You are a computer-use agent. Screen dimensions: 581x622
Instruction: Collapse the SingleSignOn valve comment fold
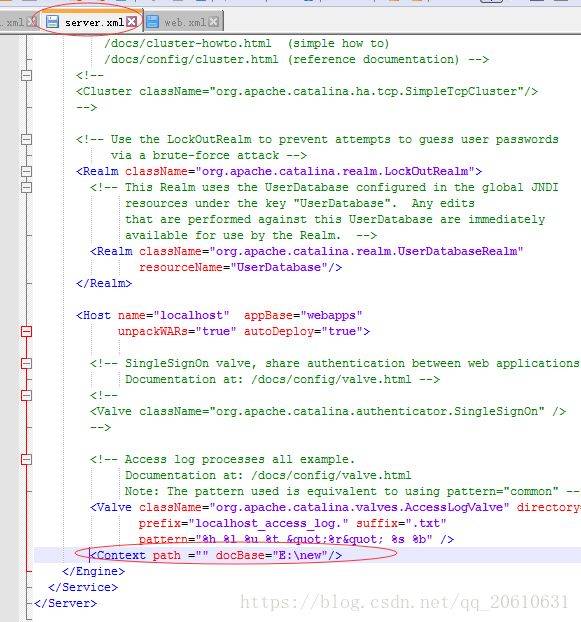[x=26, y=363]
